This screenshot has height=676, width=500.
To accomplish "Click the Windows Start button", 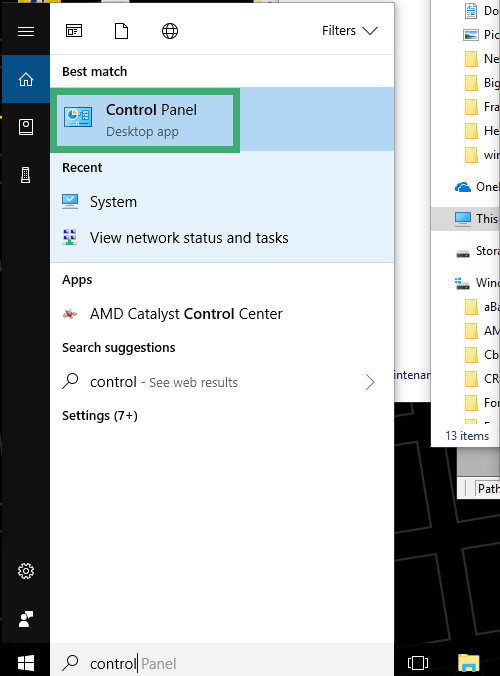I will tap(26, 663).
